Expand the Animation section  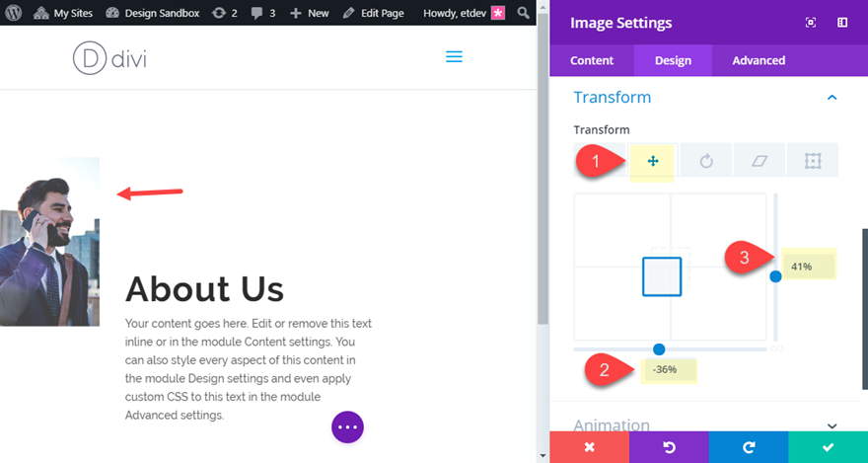click(832, 425)
